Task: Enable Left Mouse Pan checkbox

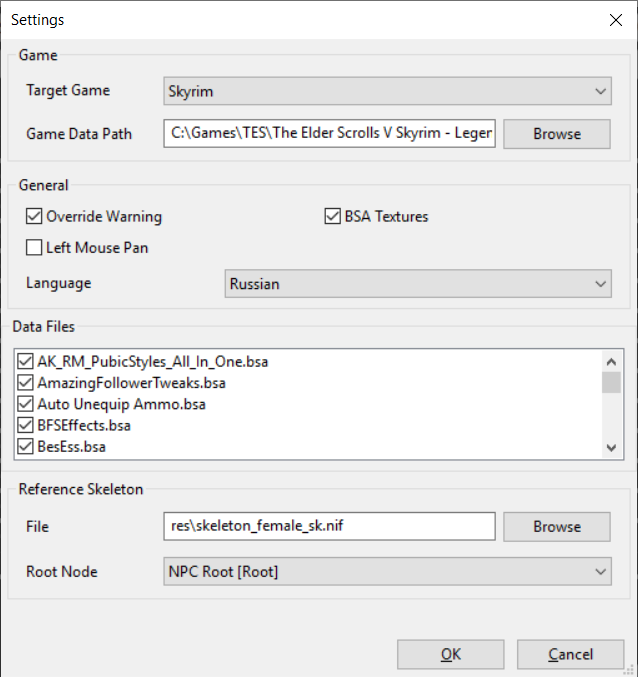Action: (35, 247)
